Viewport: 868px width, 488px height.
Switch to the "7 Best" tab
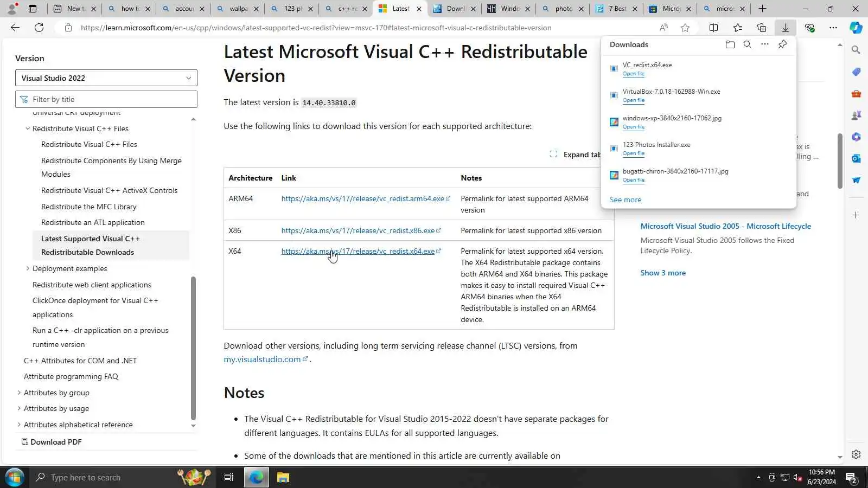616,9
